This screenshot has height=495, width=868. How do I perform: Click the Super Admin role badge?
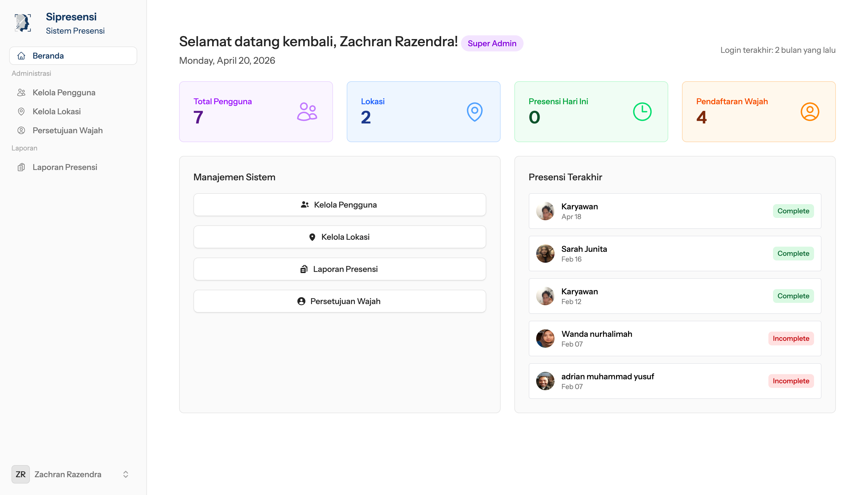(491, 44)
